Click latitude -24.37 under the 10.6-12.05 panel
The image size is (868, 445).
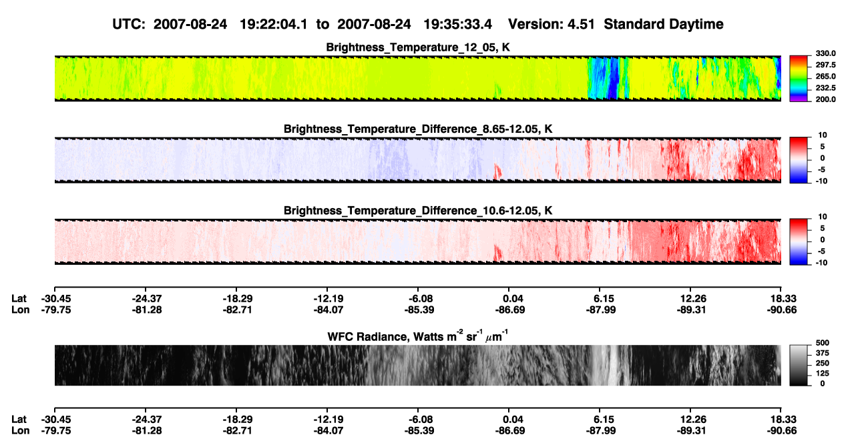[147, 299]
